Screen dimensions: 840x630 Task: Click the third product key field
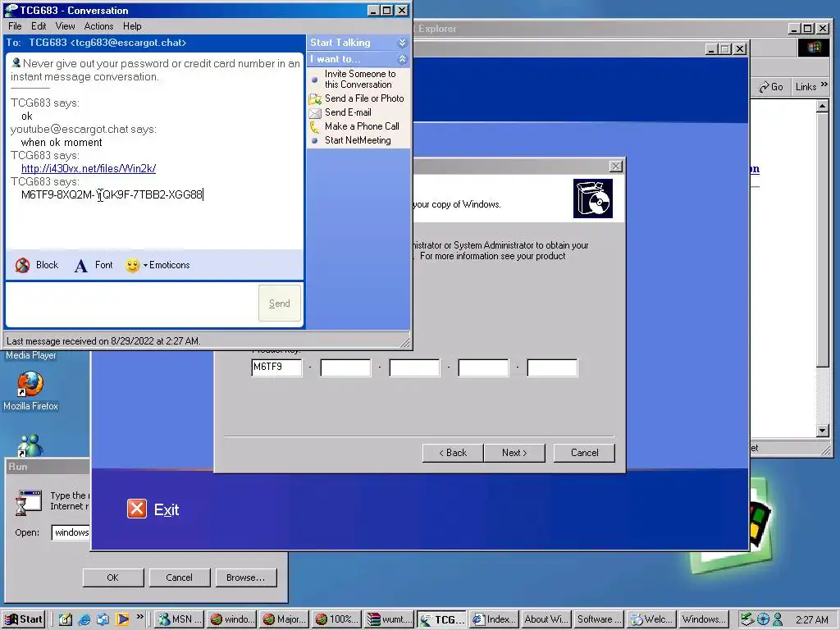pos(414,367)
